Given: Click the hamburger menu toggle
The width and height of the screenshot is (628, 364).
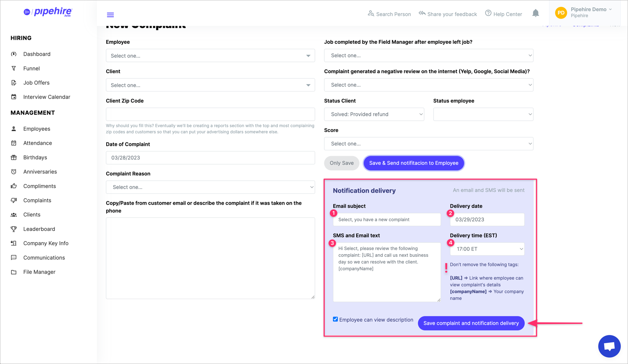Looking at the screenshot, I should pos(110,15).
